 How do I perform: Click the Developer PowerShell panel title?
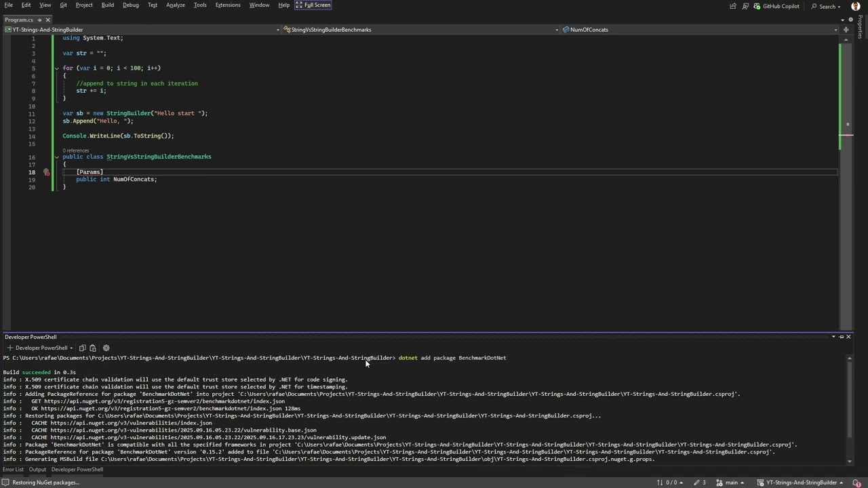pyautogui.click(x=31, y=337)
